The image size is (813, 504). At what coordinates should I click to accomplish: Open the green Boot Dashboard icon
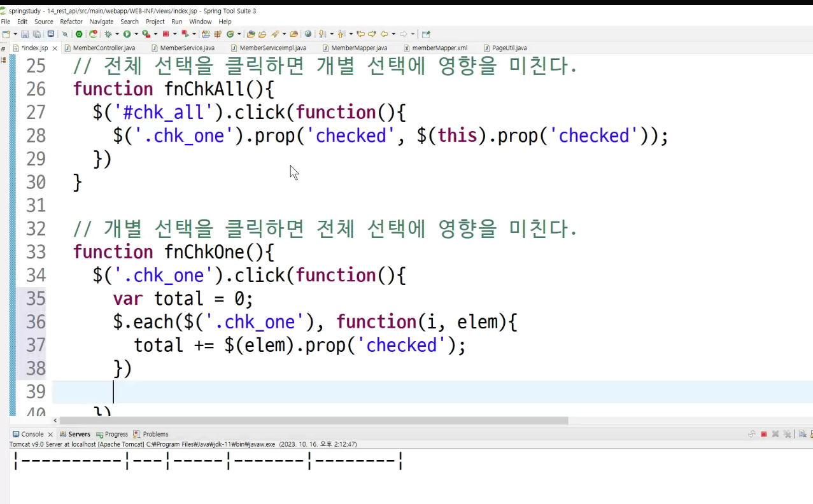pyautogui.click(x=79, y=34)
